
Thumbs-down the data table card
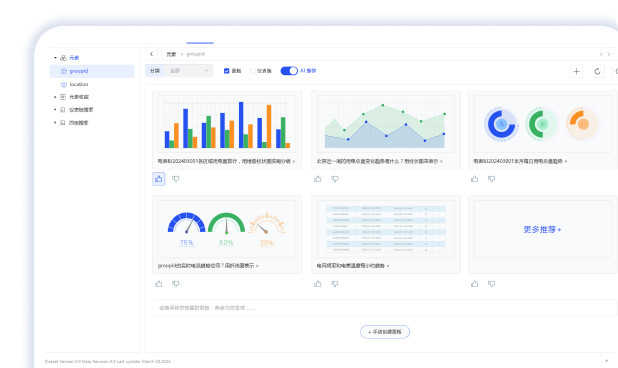click(x=335, y=284)
